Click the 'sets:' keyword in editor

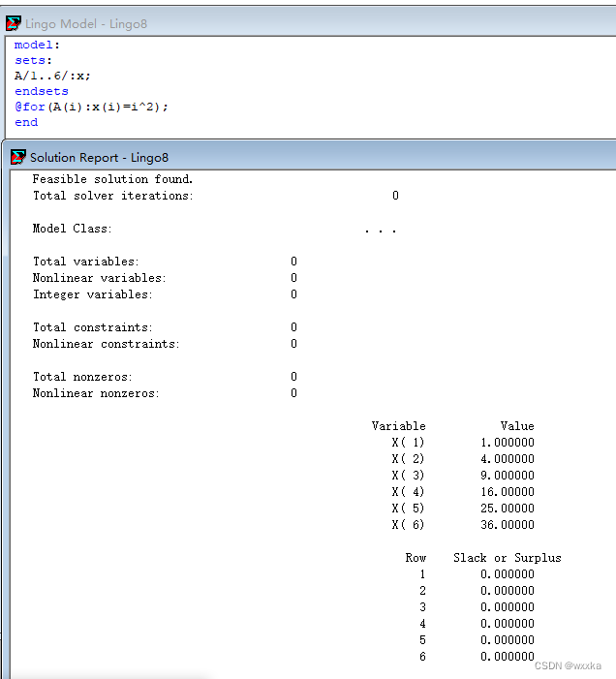point(33,60)
